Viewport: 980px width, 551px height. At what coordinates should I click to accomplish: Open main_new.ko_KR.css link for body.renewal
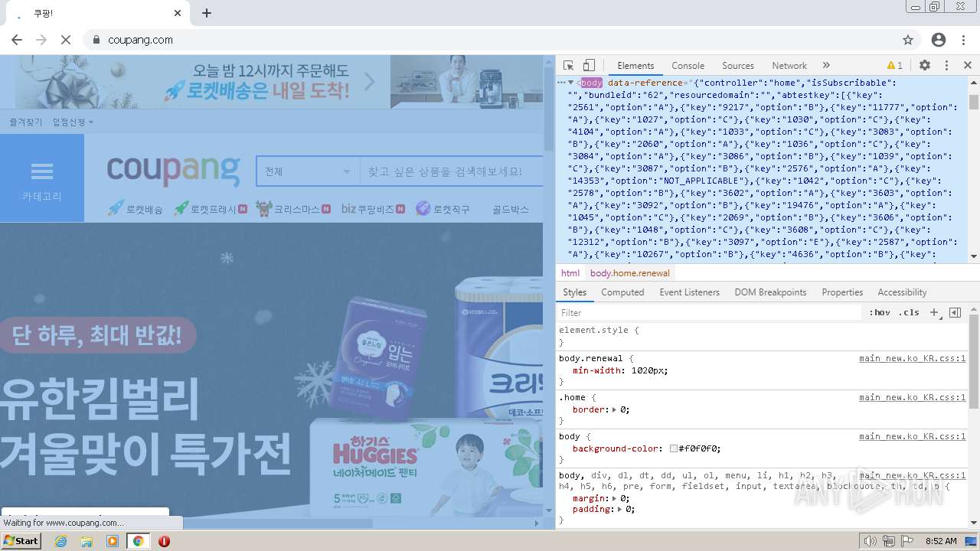(912, 358)
